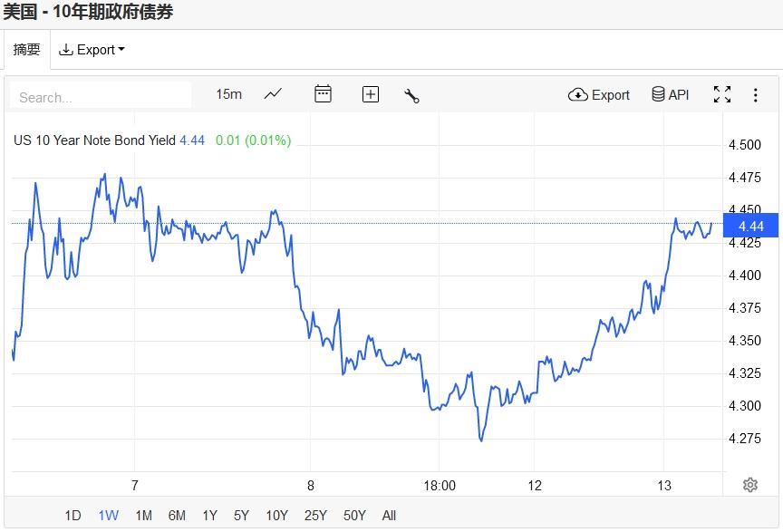Open the calendar date range picker
This screenshot has height=532, width=783.
[x=323, y=94]
